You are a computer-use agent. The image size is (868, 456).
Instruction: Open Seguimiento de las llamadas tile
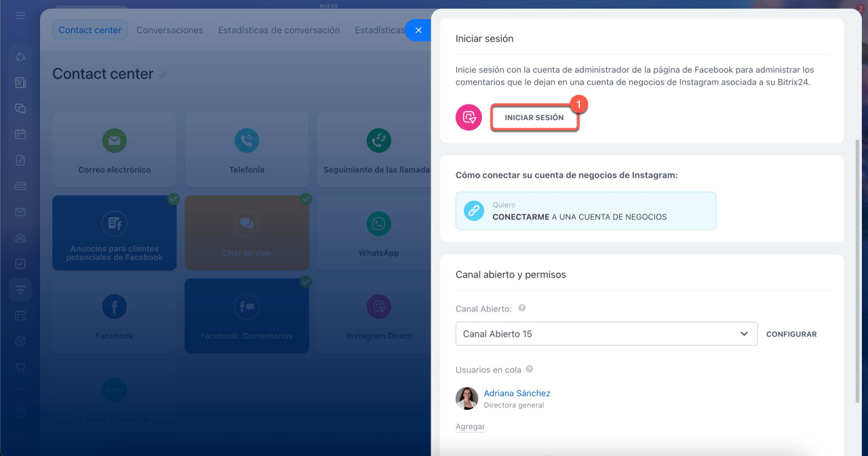pyautogui.click(x=374, y=150)
